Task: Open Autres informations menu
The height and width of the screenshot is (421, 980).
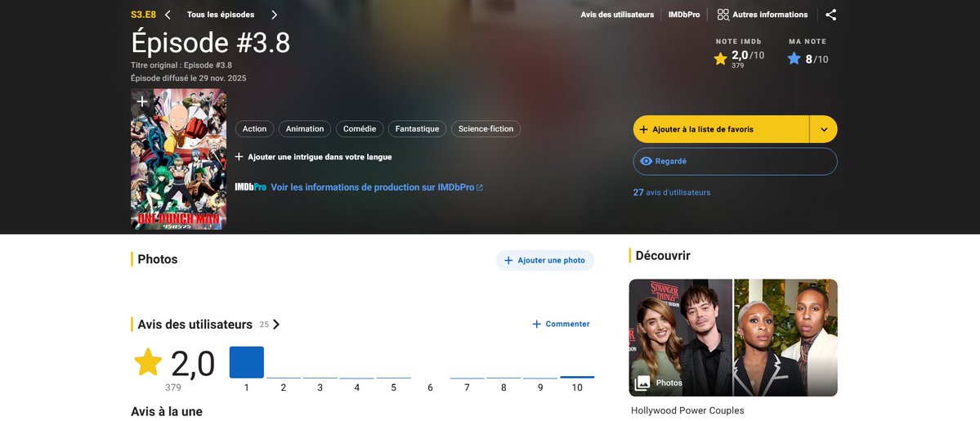Action: [763, 15]
